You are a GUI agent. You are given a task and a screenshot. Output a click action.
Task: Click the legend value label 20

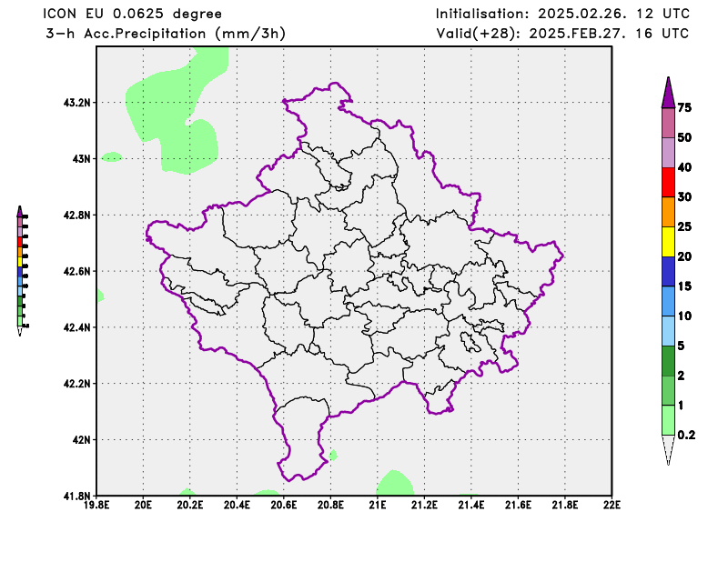tap(684, 256)
